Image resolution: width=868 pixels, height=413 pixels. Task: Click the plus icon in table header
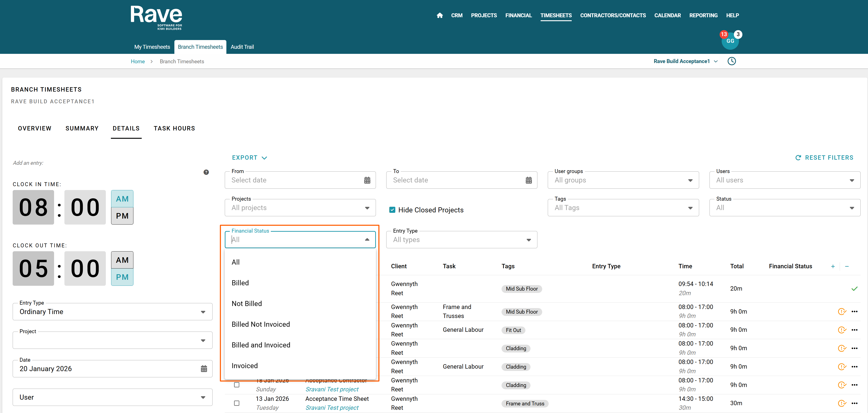tap(833, 266)
